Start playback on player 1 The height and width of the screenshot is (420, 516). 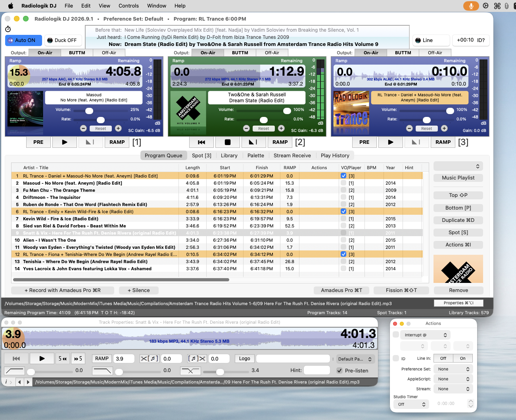coord(65,142)
